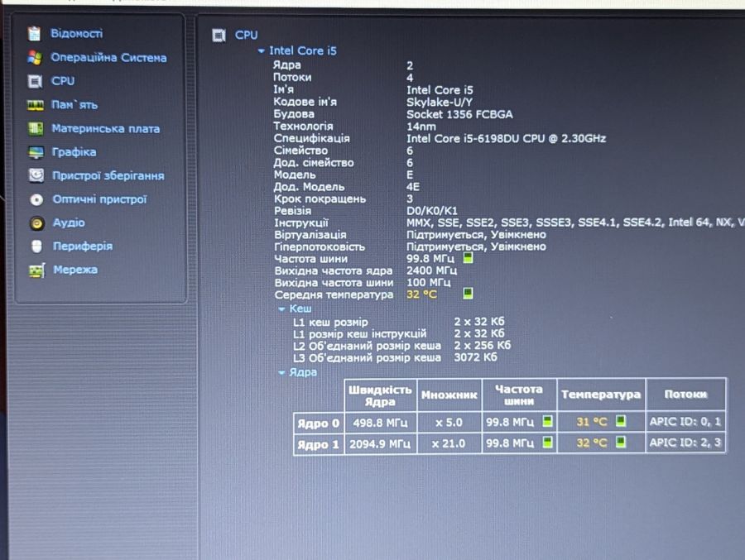Open the CPU section in sidebar
Image resolution: width=745 pixels, height=560 pixels.
click(63, 81)
